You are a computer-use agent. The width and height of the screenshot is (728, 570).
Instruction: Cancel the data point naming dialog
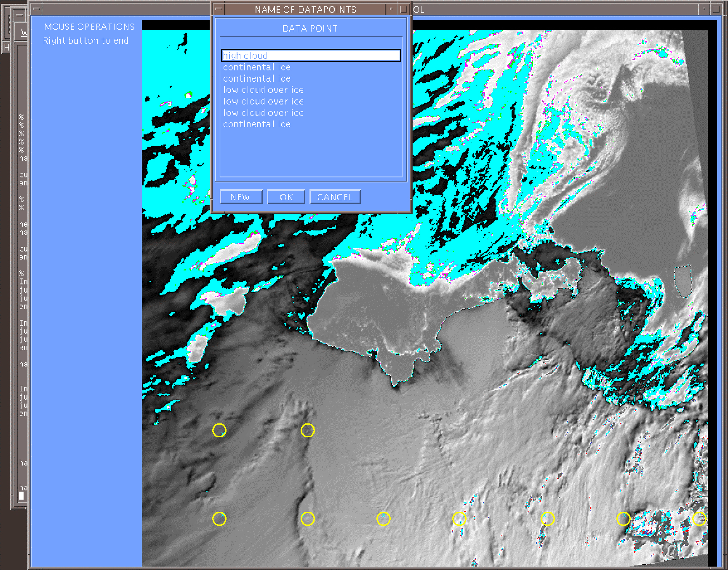335,197
